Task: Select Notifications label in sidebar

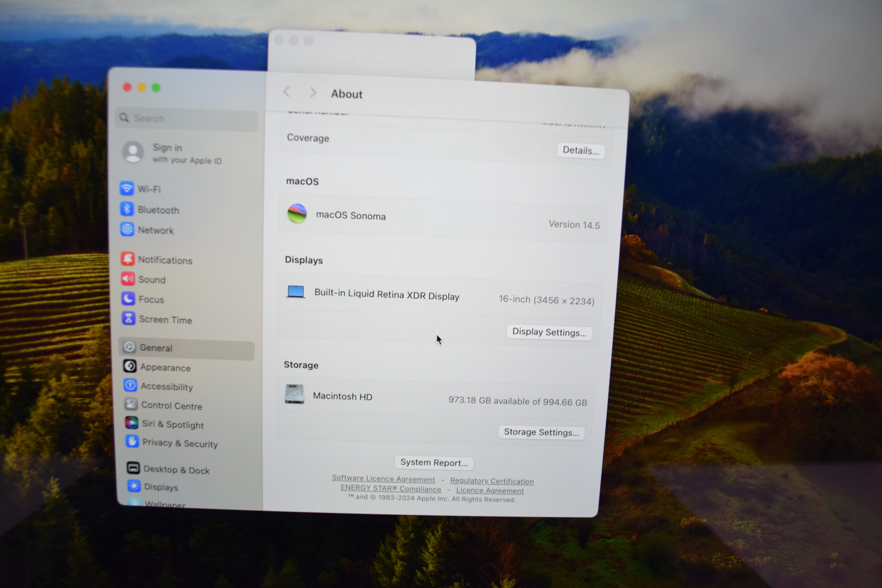Action: (x=165, y=260)
